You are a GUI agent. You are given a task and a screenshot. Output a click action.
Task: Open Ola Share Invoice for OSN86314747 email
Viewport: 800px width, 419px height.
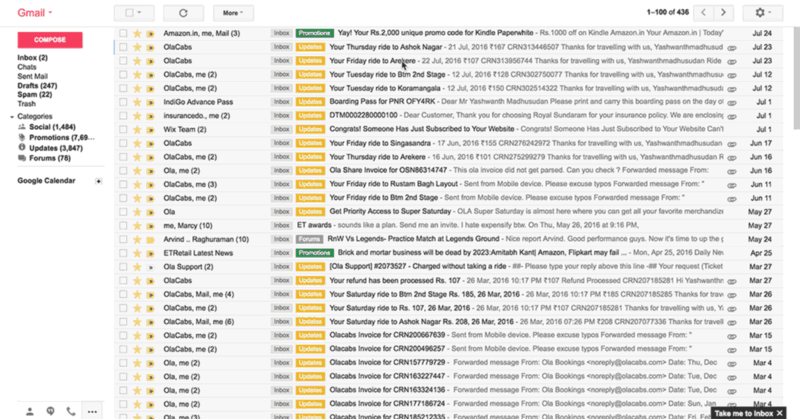(388, 171)
